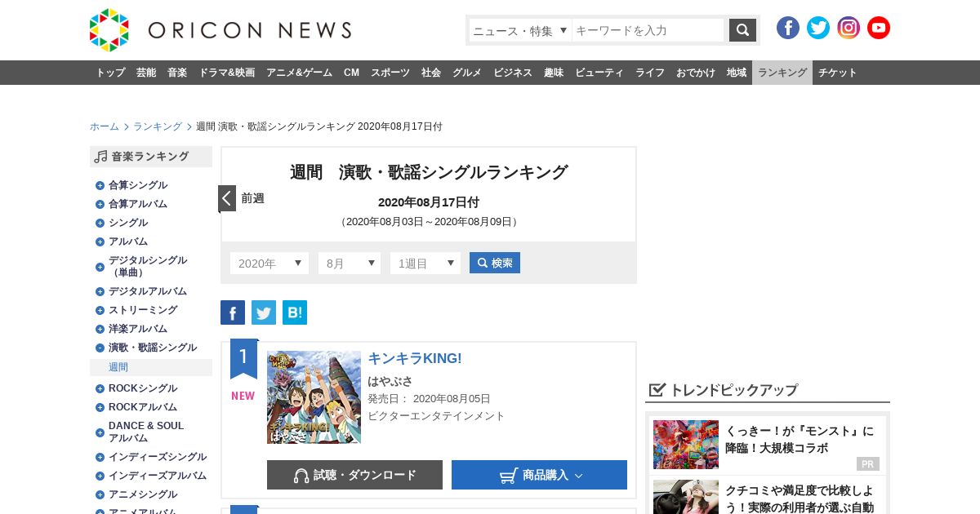Open the 2020年 year dropdown
This screenshot has height=514, width=980.
coord(269,263)
